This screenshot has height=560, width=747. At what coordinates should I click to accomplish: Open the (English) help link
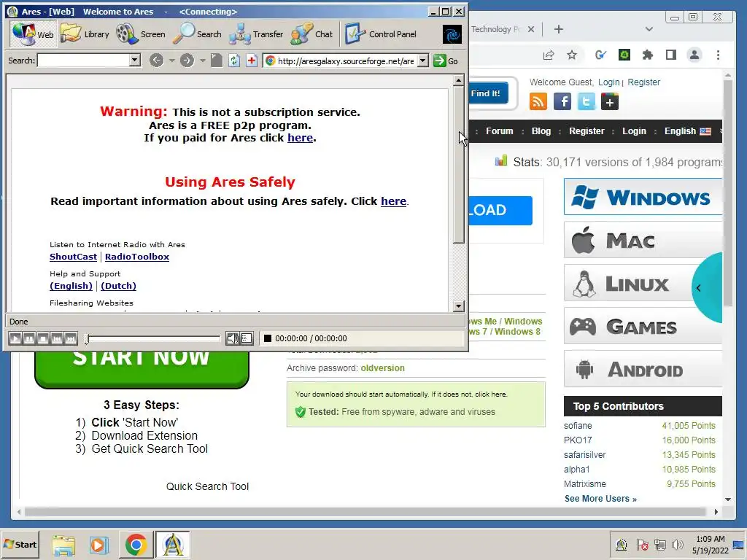(71, 286)
